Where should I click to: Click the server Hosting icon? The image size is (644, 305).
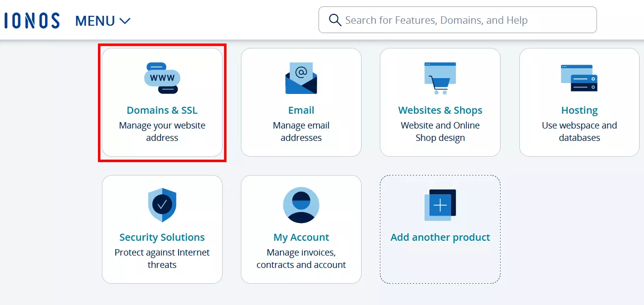coord(579,78)
